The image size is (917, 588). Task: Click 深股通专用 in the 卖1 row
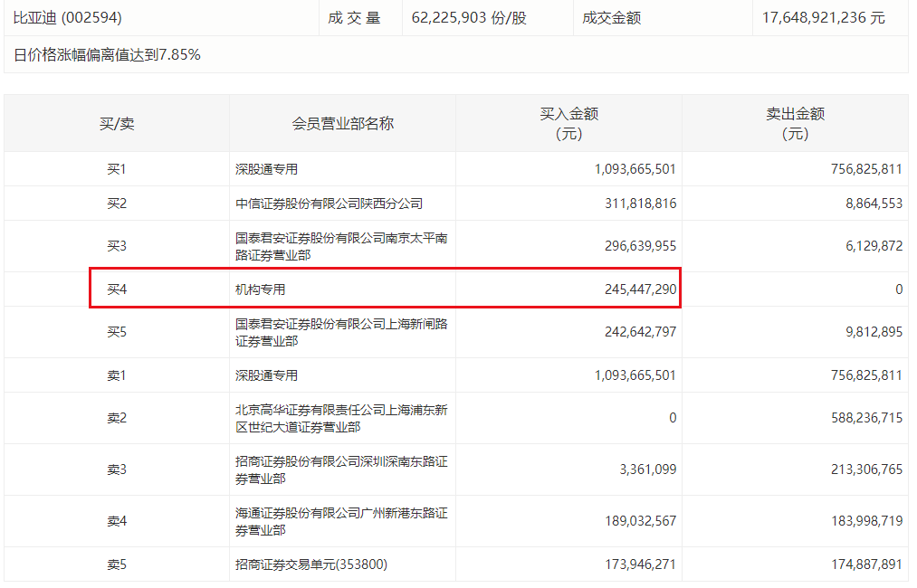click(267, 375)
